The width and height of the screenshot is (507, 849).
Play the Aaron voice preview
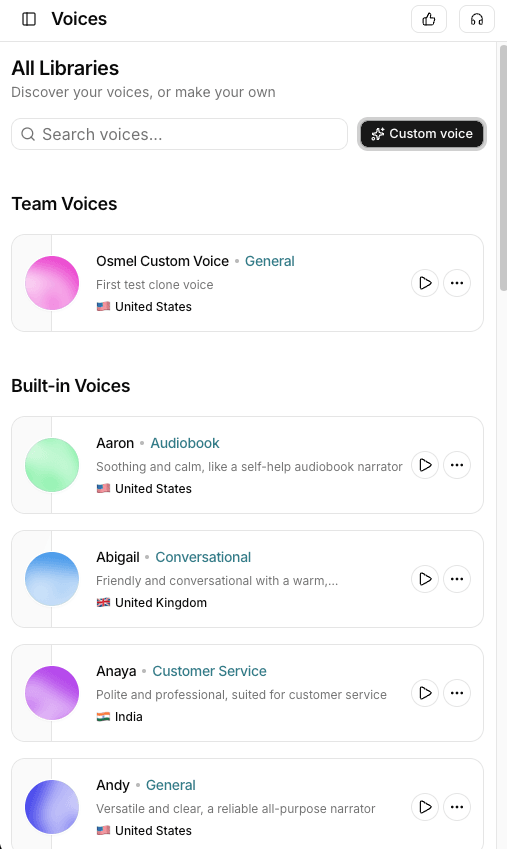425,465
